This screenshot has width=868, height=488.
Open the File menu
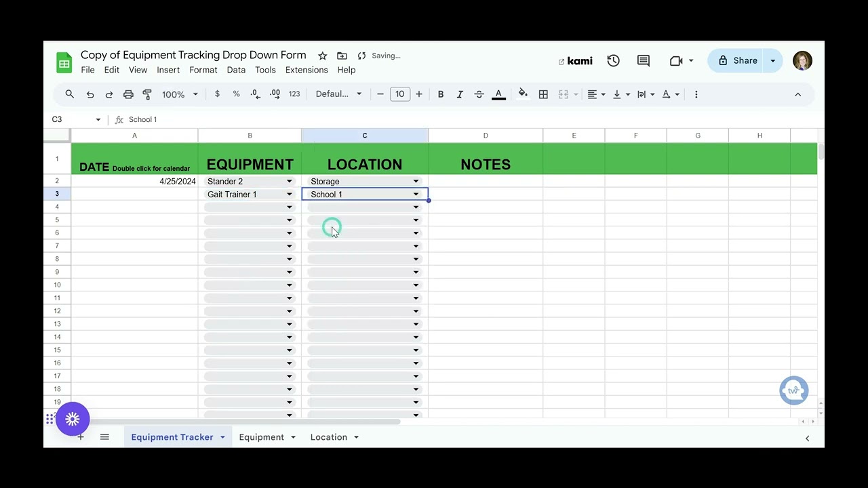pos(87,70)
